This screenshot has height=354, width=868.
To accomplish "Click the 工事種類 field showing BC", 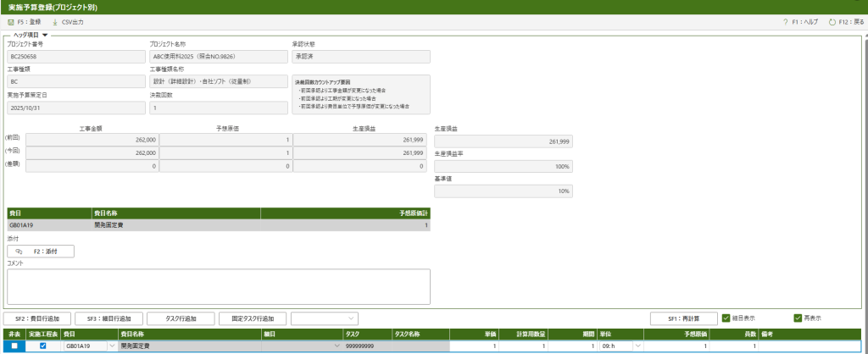I will click(75, 81).
